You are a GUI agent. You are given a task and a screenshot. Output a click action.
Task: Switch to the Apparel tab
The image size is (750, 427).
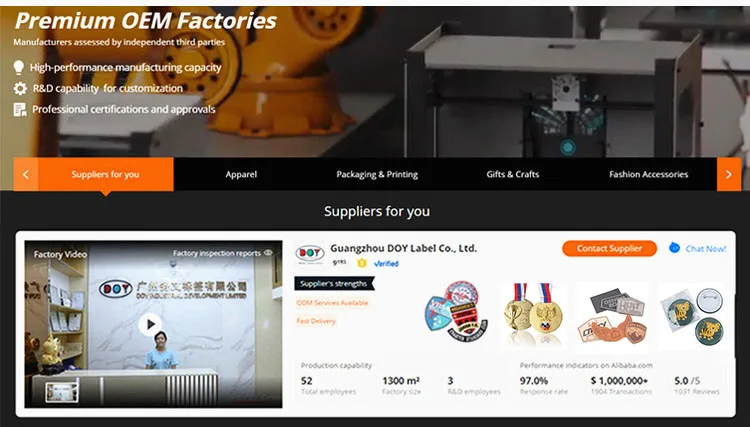pyautogui.click(x=241, y=175)
